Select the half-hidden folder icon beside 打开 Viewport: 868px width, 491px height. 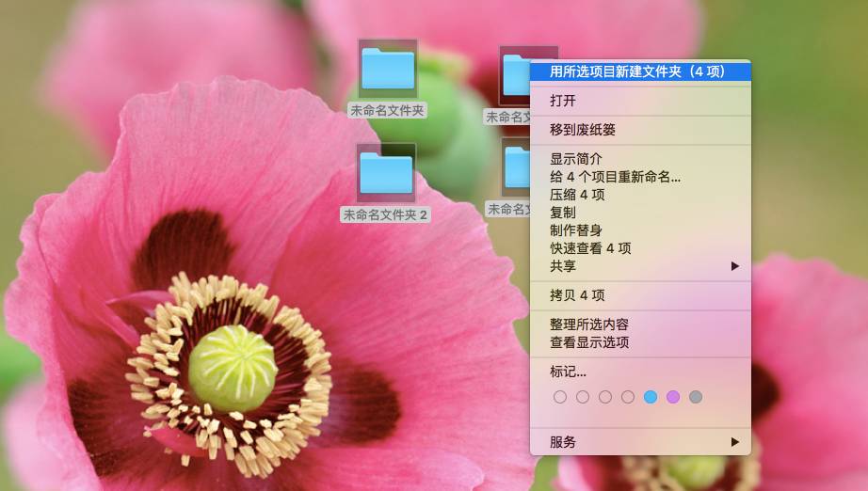pos(516,74)
